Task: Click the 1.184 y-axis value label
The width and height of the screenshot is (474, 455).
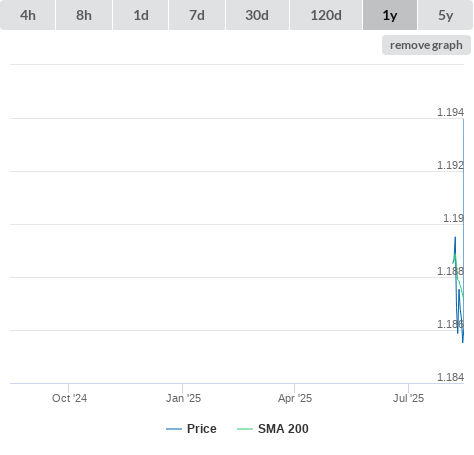Action: [x=450, y=377]
